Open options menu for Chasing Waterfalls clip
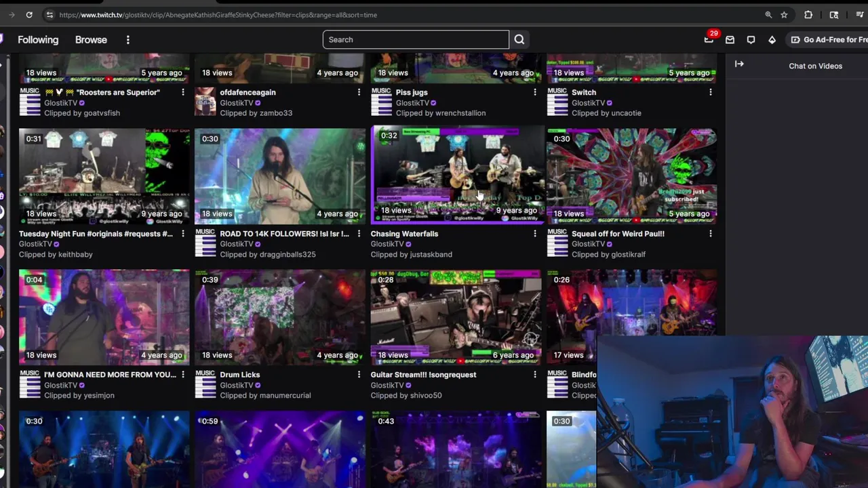 (534, 234)
